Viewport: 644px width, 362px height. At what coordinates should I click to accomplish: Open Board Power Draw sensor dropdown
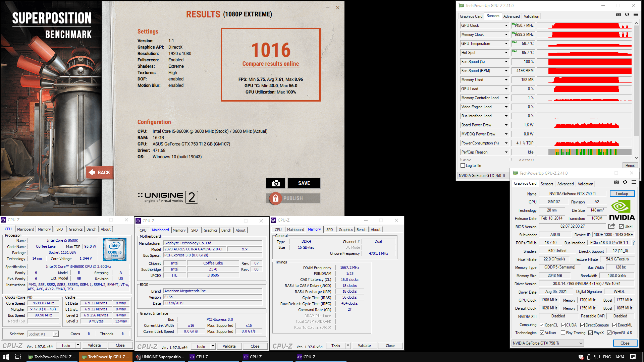[x=506, y=125]
